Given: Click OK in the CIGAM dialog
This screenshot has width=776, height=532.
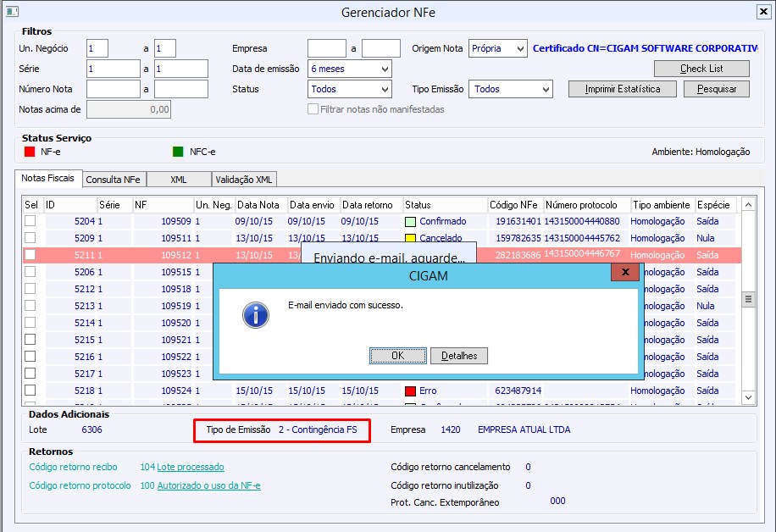Looking at the screenshot, I should pos(398,356).
